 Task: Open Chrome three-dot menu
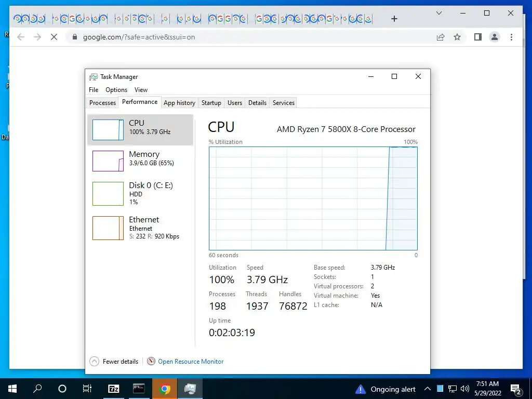coord(511,37)
